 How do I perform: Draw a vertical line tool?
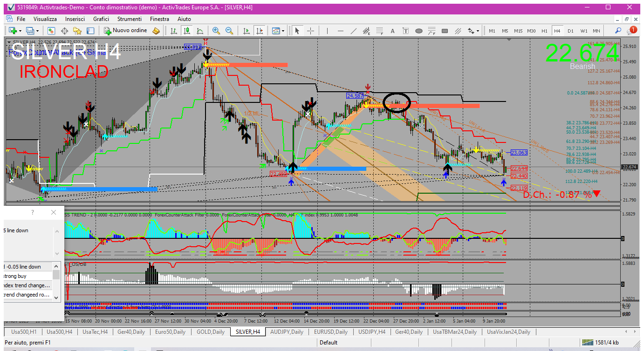(328, 31)
